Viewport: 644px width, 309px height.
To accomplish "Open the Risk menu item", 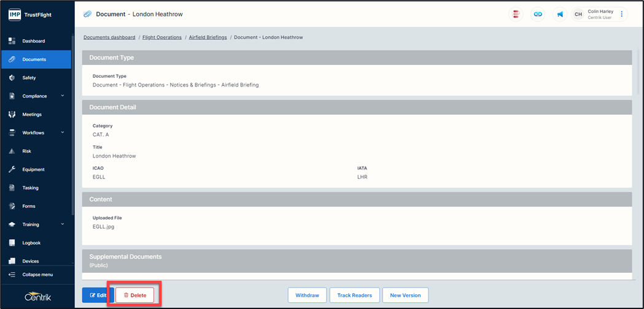I will [x=36, y=151].
